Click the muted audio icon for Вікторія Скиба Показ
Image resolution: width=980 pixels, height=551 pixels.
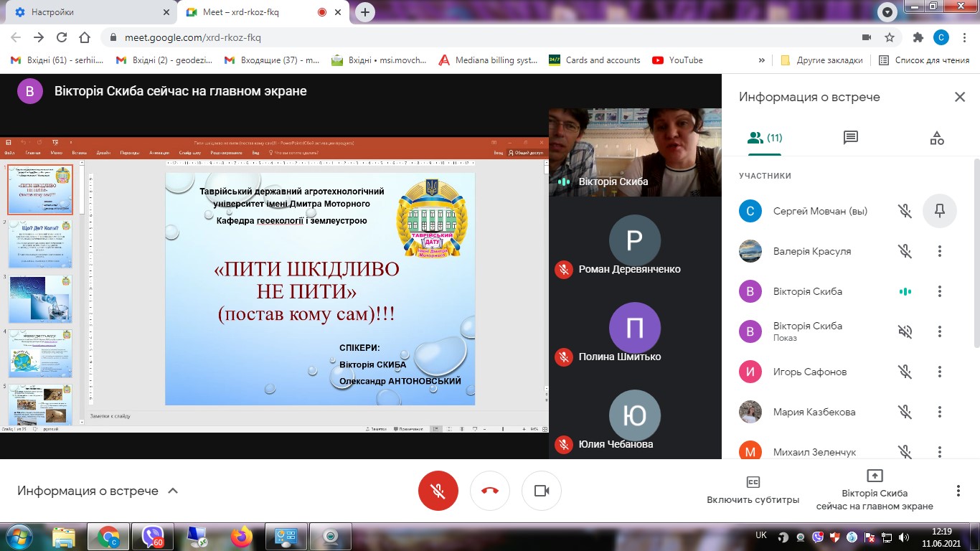click(x=905, y=331)
